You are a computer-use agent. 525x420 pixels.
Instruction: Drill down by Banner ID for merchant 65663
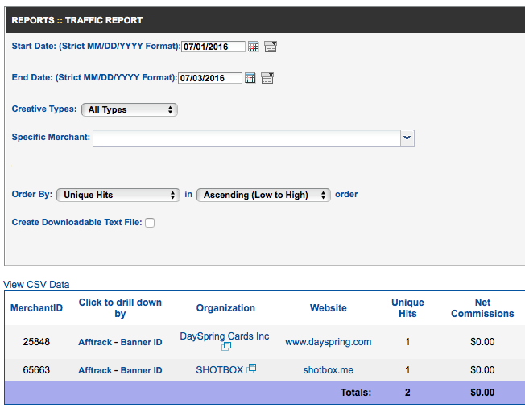141,370
